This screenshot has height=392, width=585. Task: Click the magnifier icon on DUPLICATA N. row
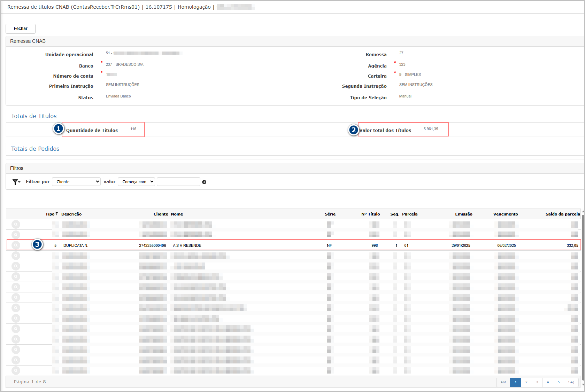click(x=16, y=245)
